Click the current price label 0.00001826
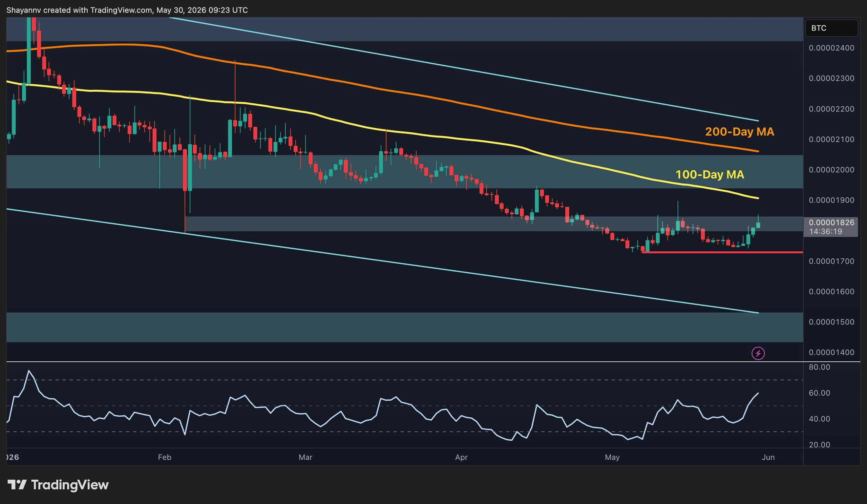This screenshot has height=504, width=867. point(831,222)
